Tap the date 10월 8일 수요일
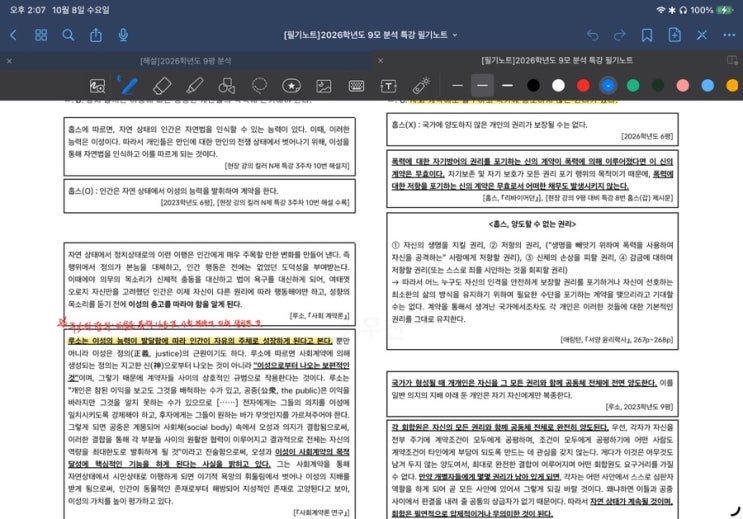 (81, 10)
